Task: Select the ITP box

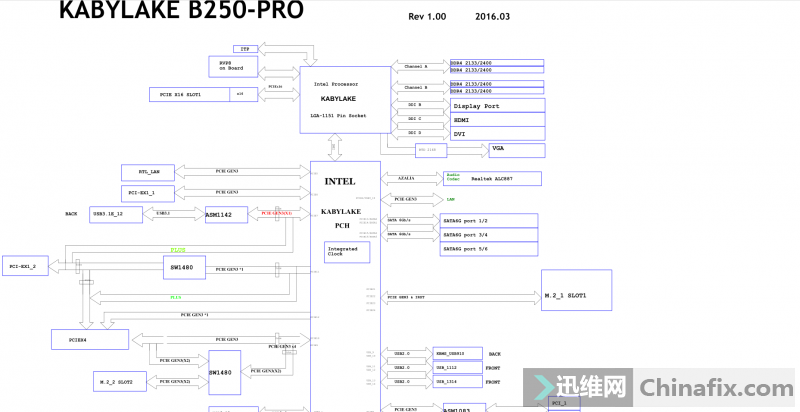Action: [245, 49]
